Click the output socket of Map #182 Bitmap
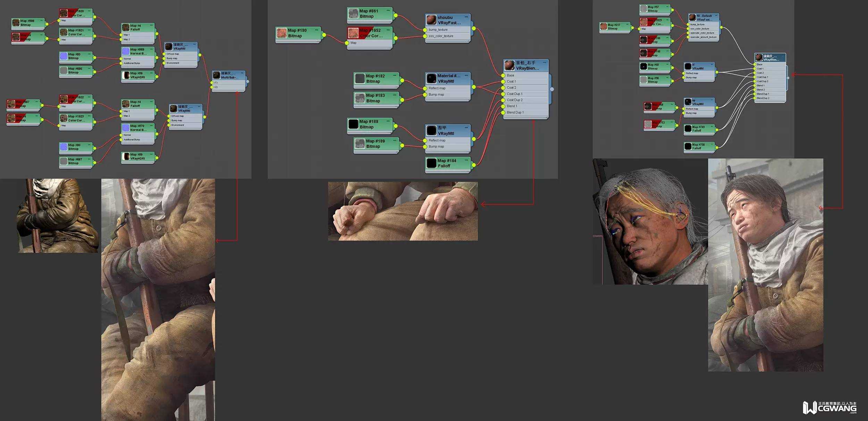This screenshot has height=421, width=868. [x=402, y=81]
